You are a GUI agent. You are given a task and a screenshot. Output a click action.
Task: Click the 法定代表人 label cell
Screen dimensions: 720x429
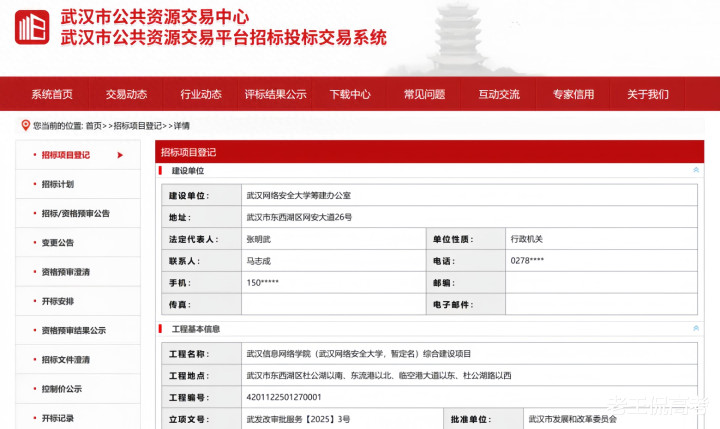[202, 239]
